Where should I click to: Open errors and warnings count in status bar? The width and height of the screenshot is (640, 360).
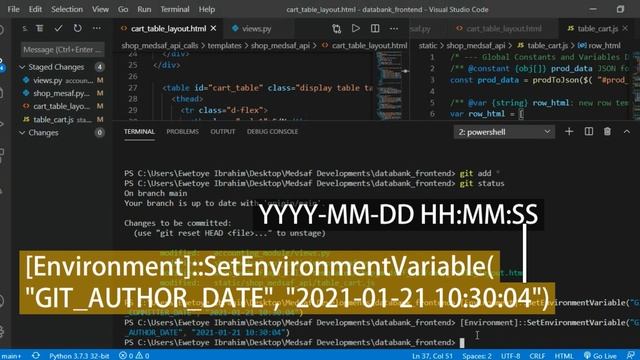(x=134, y=356)
